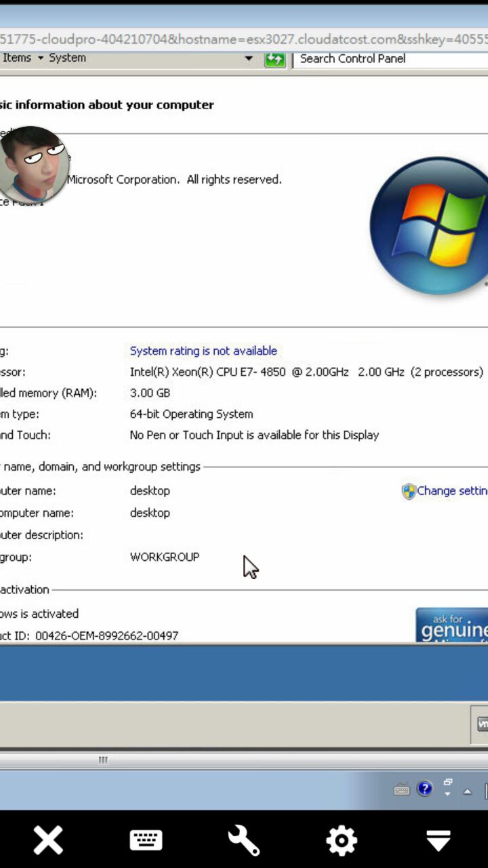
Task: Click the Windows logo image
Action: [430, 226]
